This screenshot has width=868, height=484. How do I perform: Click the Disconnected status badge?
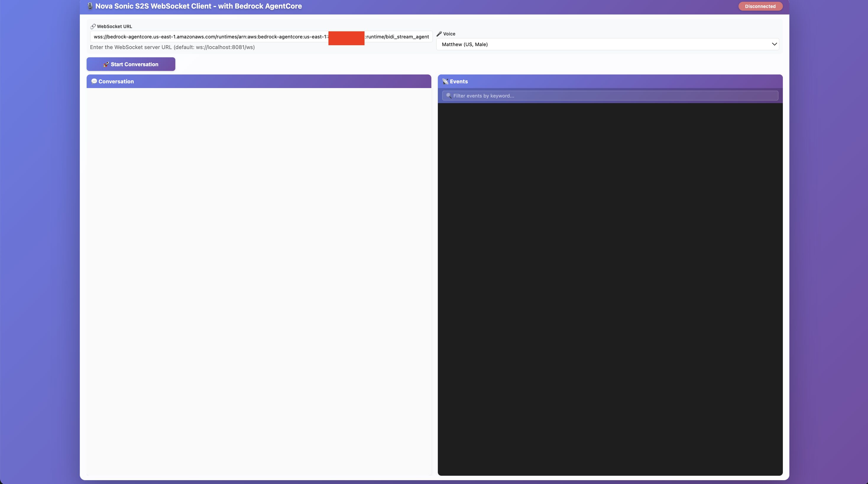tap(760, 6)
